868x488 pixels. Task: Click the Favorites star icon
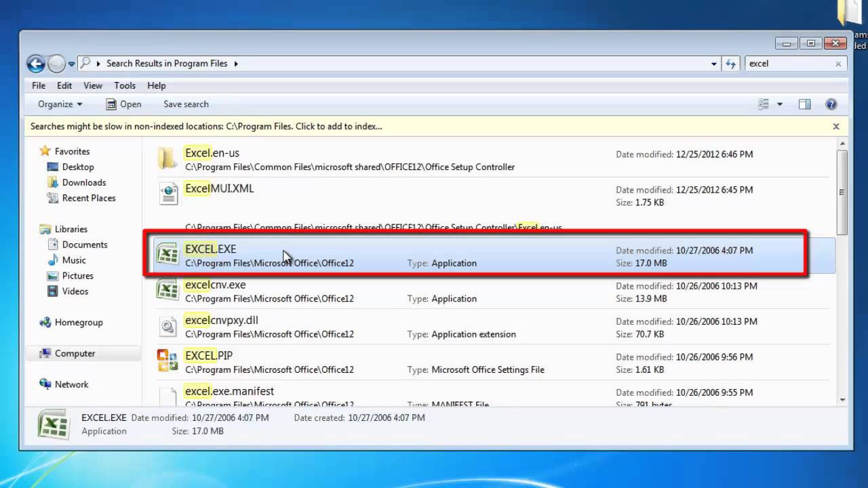pyautogui.click(x=45, y=151)
